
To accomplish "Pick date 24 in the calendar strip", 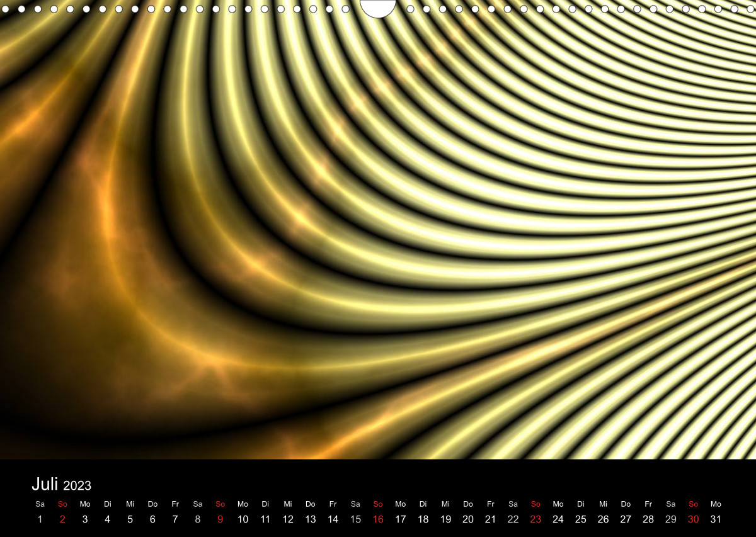I will [558, 519].
